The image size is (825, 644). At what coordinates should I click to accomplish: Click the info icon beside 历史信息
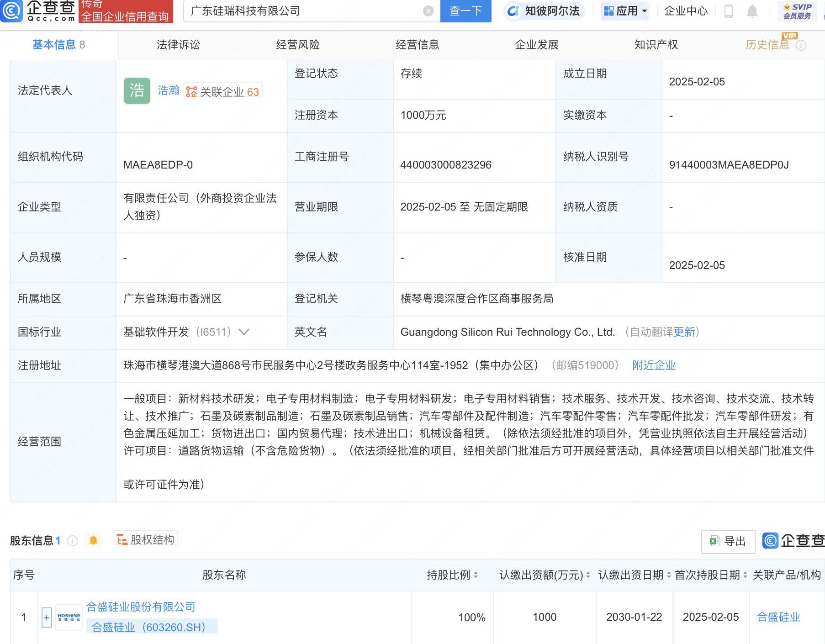point(801,45)
